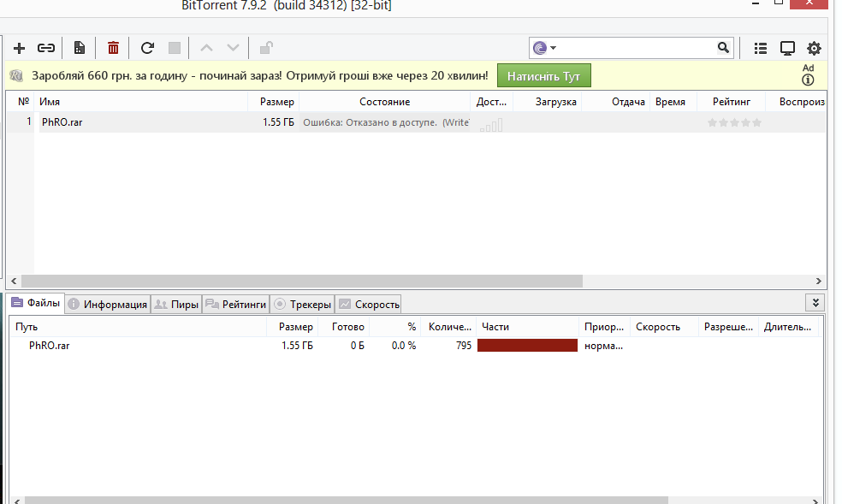Sort files by % column header
The height and width of the screenshot is (504, 842).
click(x=394, y=327)
